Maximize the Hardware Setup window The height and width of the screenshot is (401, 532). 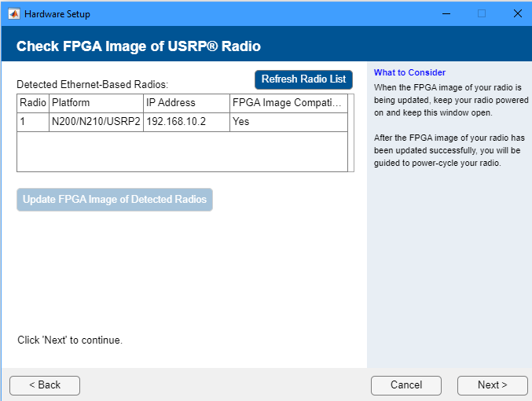click(x=482, y=13)
